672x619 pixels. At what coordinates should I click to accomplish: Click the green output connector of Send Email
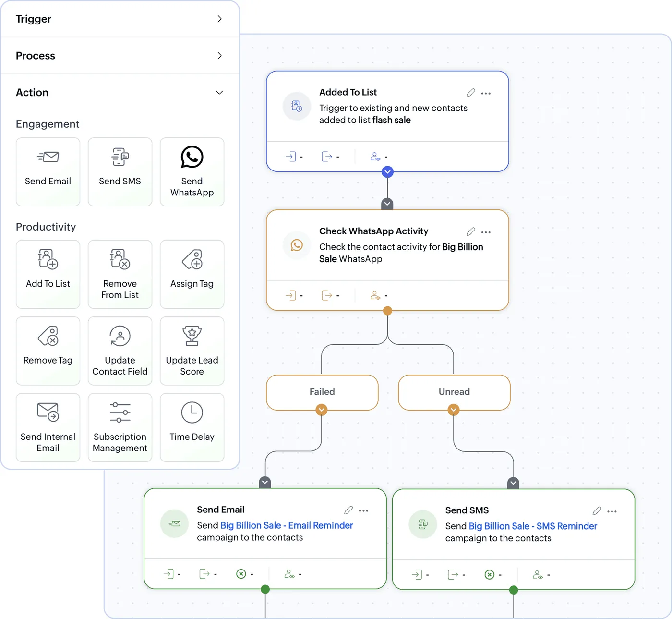click(x=265, y=589)
